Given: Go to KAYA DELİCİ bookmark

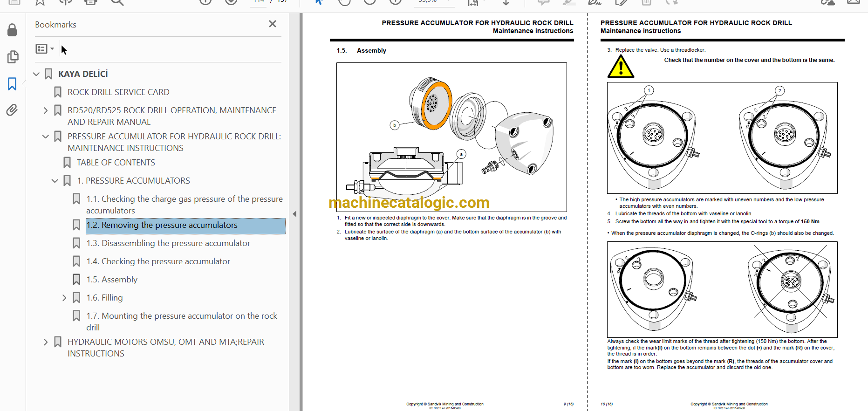Looking at the screenshot, I should 83,74.
